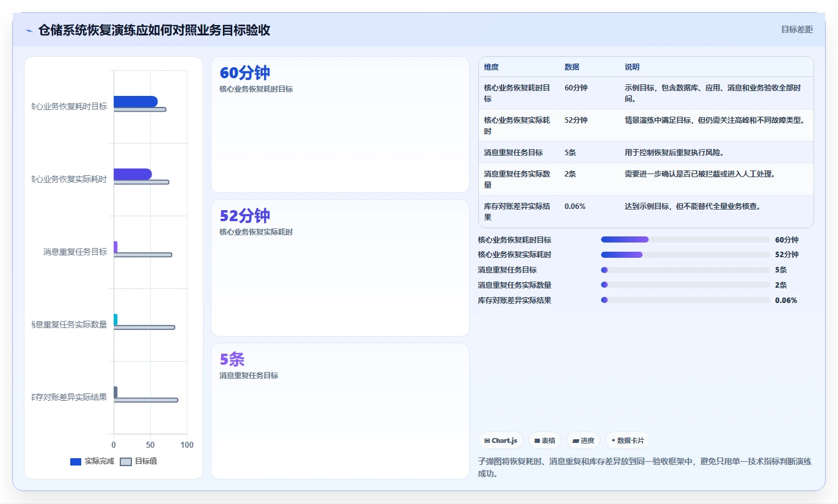Click the 消息重复任务目标 label on the chart axis
Screen dimensions: 838x504
[75, 252]
